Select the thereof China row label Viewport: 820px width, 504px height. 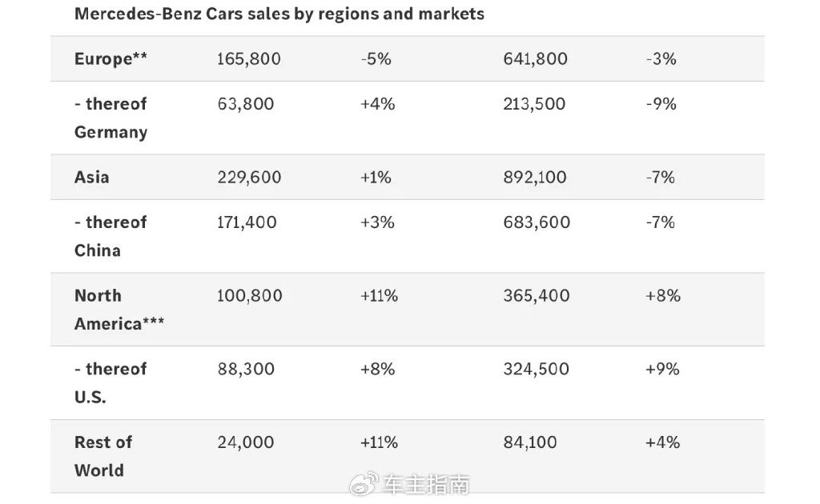point(111,236)
